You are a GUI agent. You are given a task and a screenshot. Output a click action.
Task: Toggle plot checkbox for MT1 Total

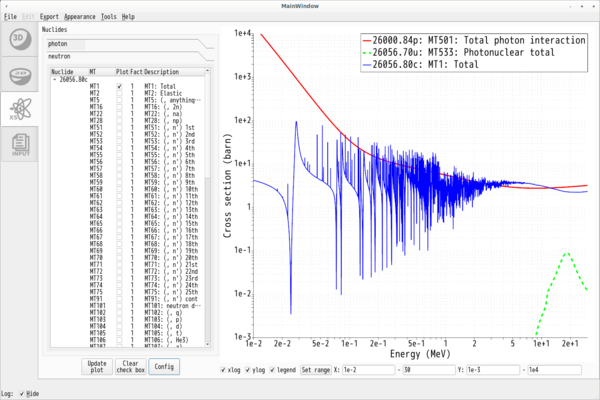[x=120, y=87]
